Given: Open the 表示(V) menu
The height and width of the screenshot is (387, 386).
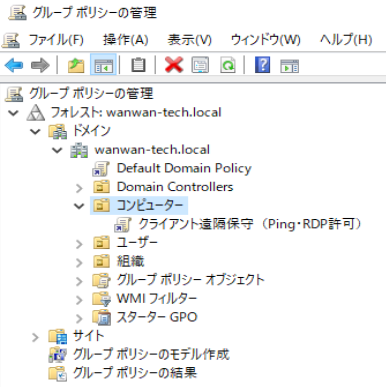Looking at the screenshot, I should (x=189, y=40).
